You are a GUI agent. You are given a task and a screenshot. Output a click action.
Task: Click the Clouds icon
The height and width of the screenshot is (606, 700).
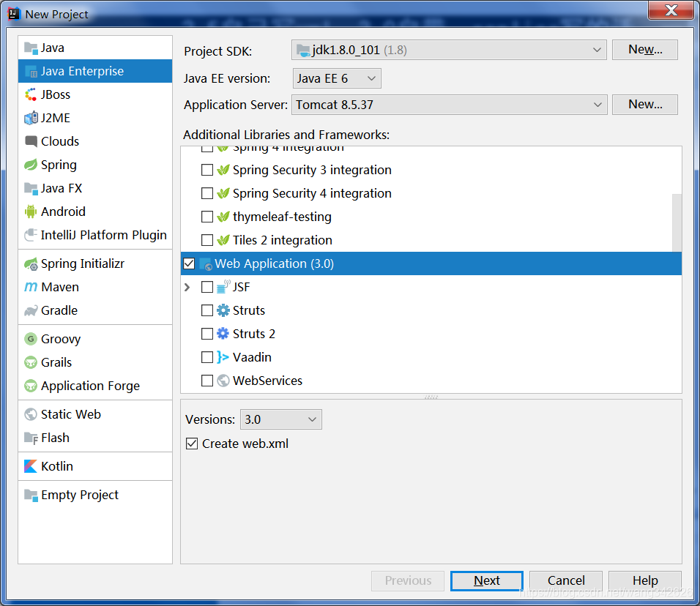pos(31,141)
